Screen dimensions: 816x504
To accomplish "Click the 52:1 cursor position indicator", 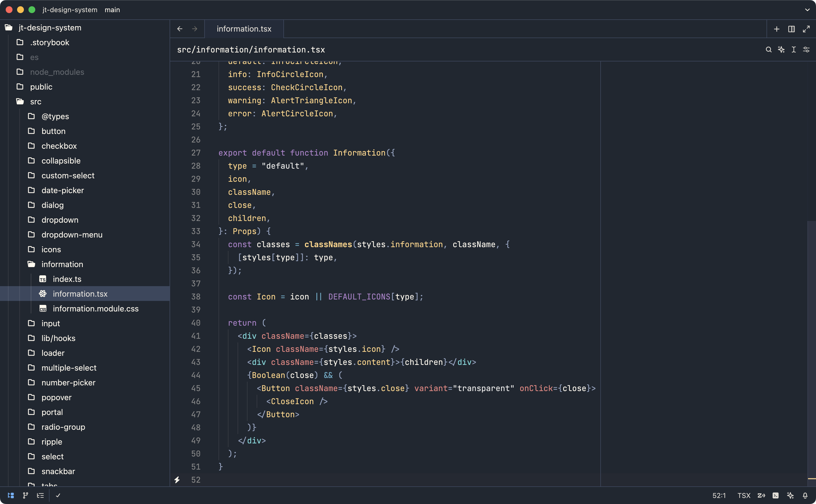I will coord(719,495).
